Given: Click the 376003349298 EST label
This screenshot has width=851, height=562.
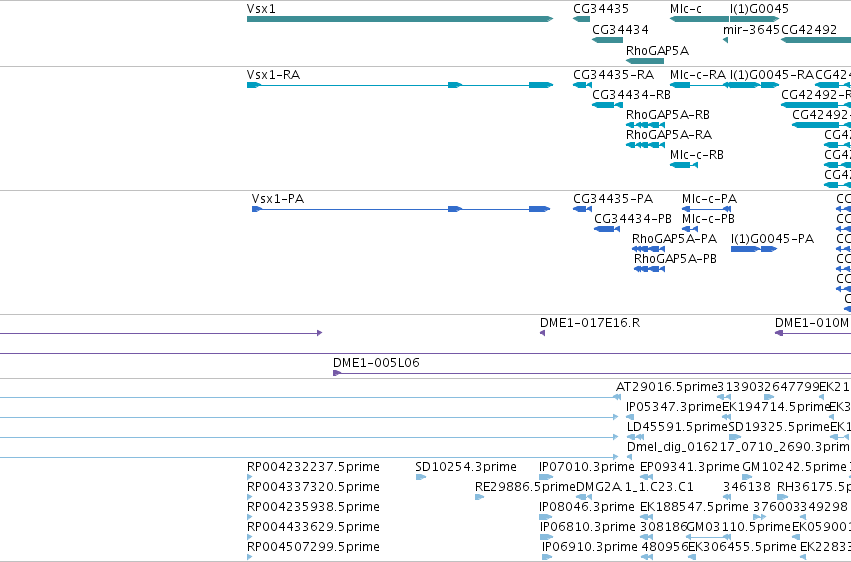Looking at the screenshot, I should [800, 507].
